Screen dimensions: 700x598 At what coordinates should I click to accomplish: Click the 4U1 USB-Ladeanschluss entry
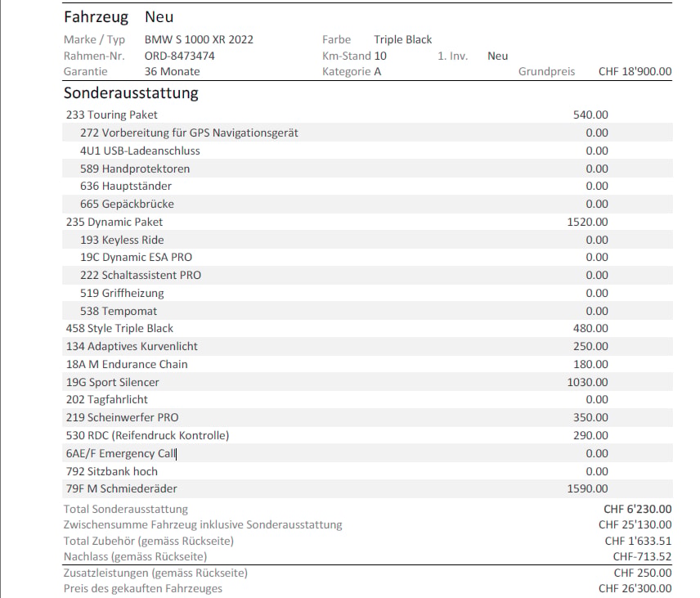[367, 151]
